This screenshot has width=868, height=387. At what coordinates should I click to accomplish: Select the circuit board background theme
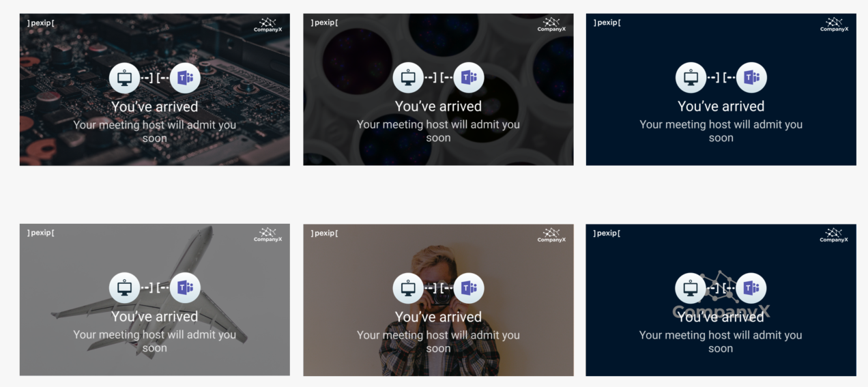click(x=155, y=89)
